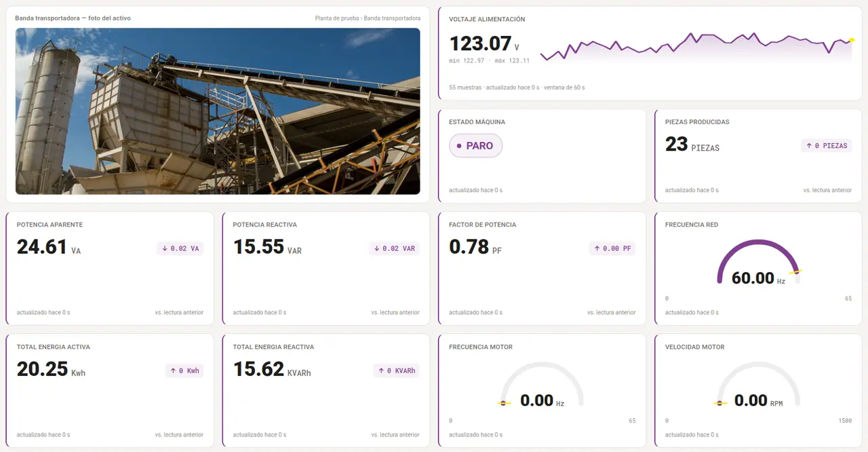Click the 'POTENCIA APARENTE' heading
This screenshot has height=452, width=868.
click(x=50, y=225)
